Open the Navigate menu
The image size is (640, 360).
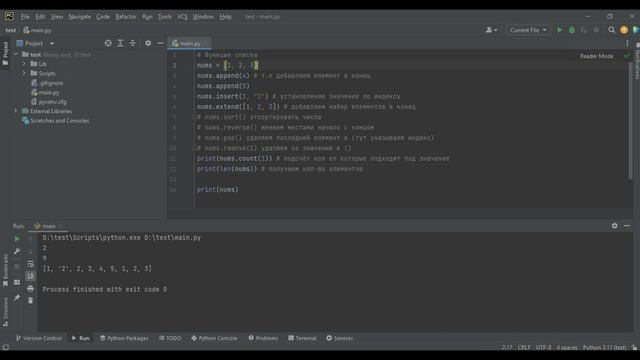pyautogui.click(x=80, y=17)
